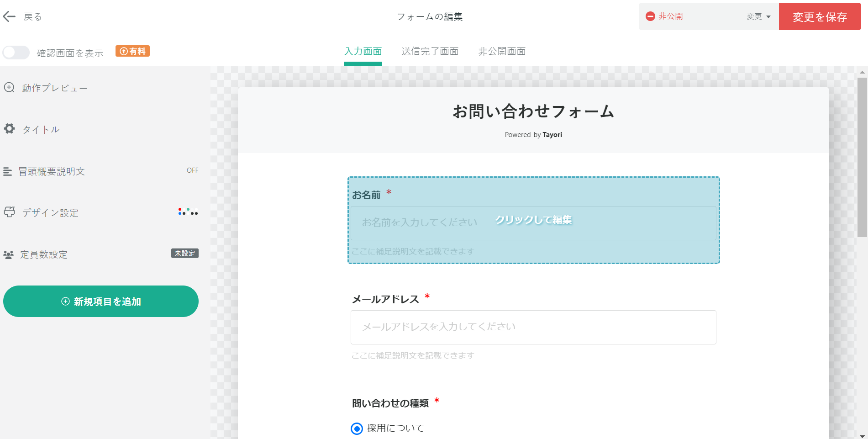
Task: Open the 非公開画面 tab
Action: pos(501,51)
